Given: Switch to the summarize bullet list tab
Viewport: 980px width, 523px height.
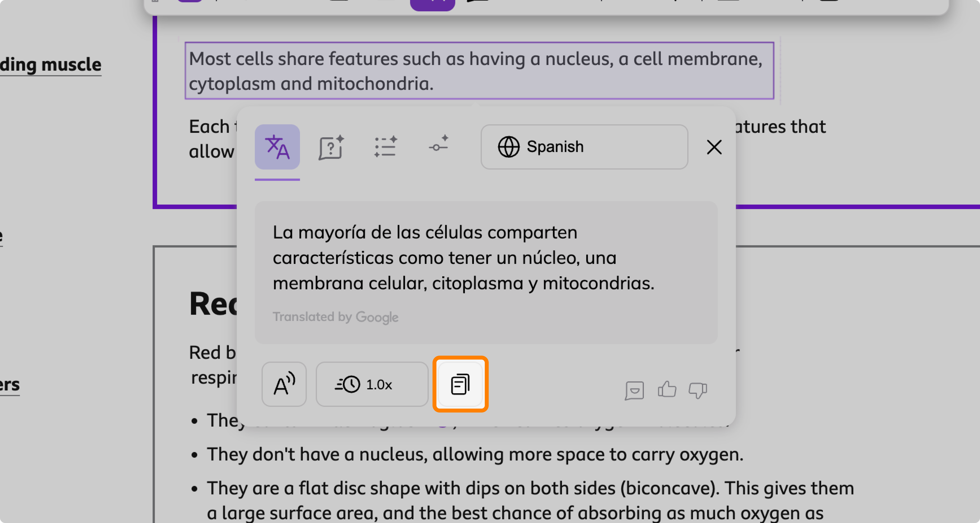Looking at the screenshot, I should 385,147.
